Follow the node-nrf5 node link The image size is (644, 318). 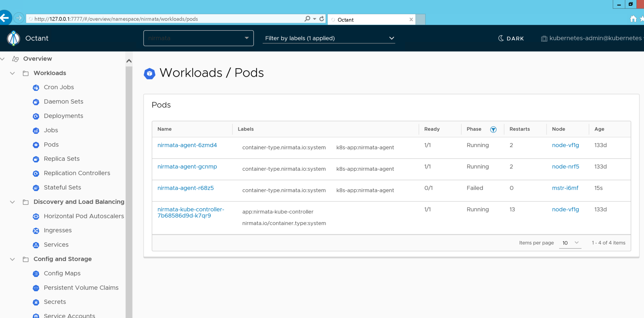coord(566,167)
